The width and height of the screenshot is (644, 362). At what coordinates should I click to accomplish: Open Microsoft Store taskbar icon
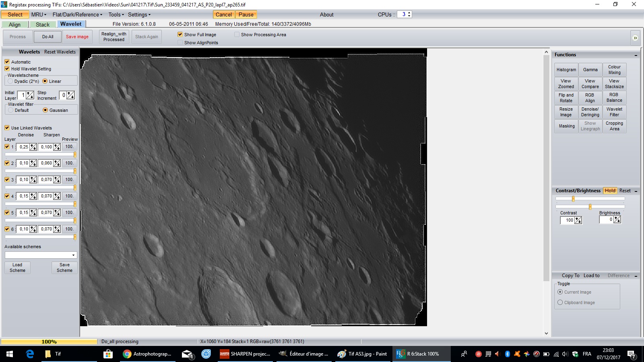tap(108, 354)
